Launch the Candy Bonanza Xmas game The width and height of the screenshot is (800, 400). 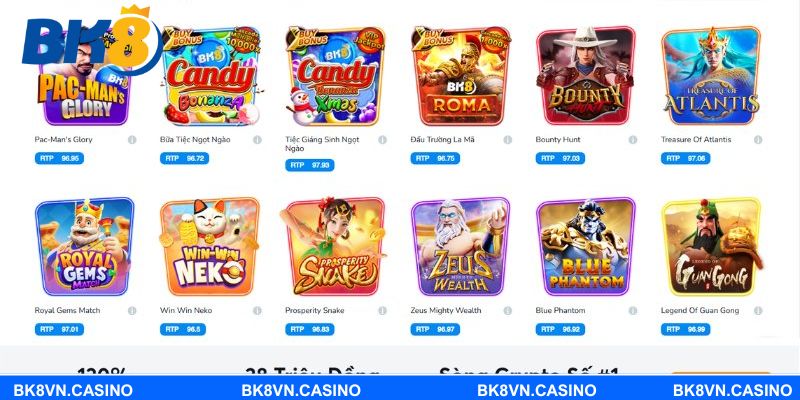(335, 76)
